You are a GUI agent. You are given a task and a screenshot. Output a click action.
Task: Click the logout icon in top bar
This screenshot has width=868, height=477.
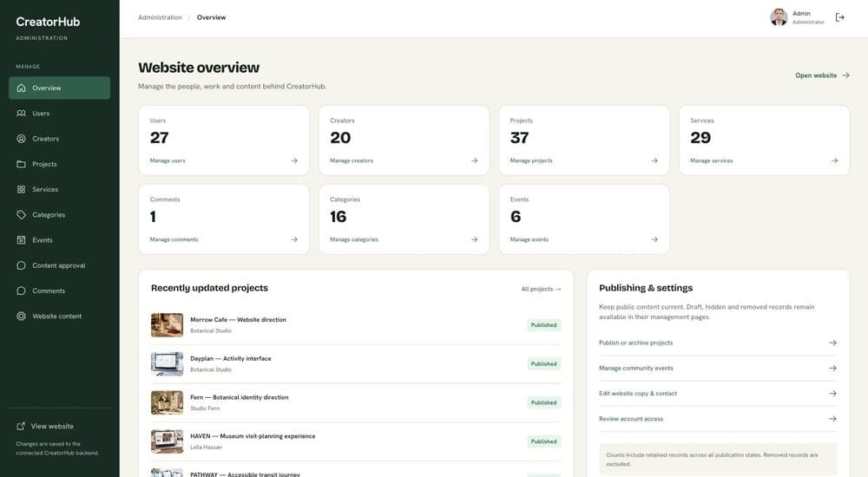pos(839,17)
